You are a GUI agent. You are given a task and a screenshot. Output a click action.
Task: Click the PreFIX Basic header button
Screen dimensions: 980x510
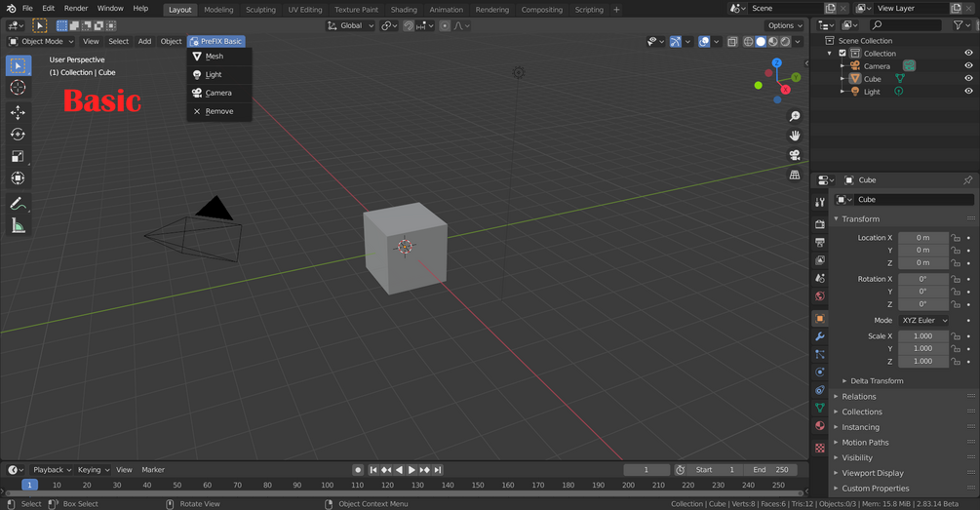pyautogui.click(x=216, y=41)
